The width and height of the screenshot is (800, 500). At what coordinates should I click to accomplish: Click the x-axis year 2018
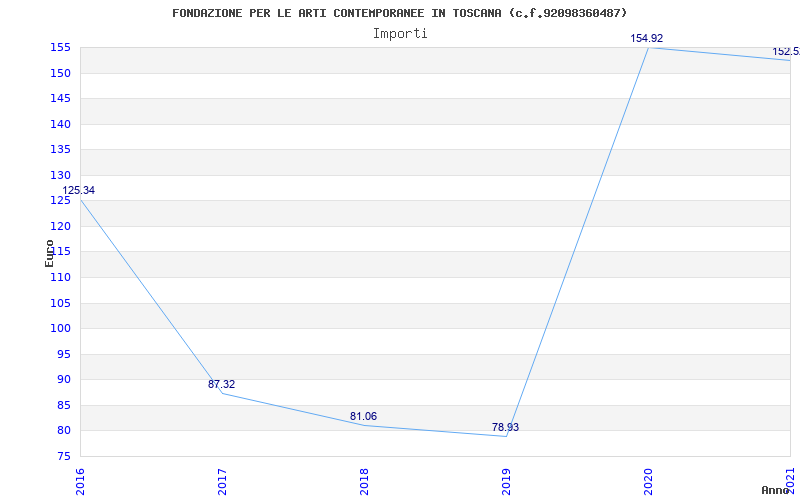tap(364, 481)
